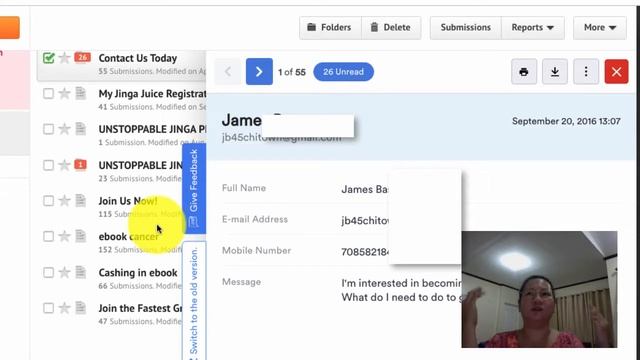Star the UNSTOPPABLE JINGA form with 23 Submissions

(x=64, y=165)
